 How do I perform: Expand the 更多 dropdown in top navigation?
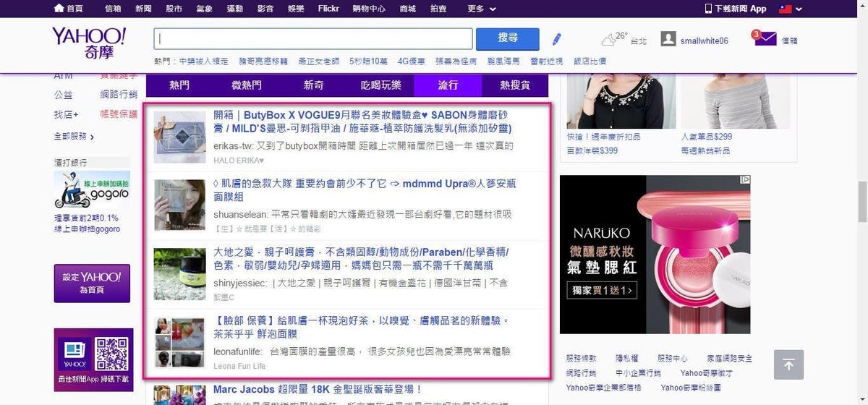coord(482,9)
